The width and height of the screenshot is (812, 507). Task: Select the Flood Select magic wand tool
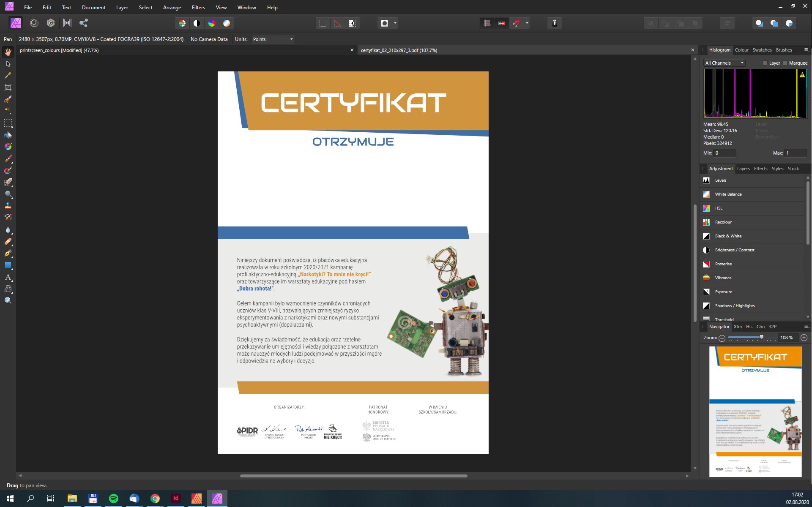pos(8,111)
